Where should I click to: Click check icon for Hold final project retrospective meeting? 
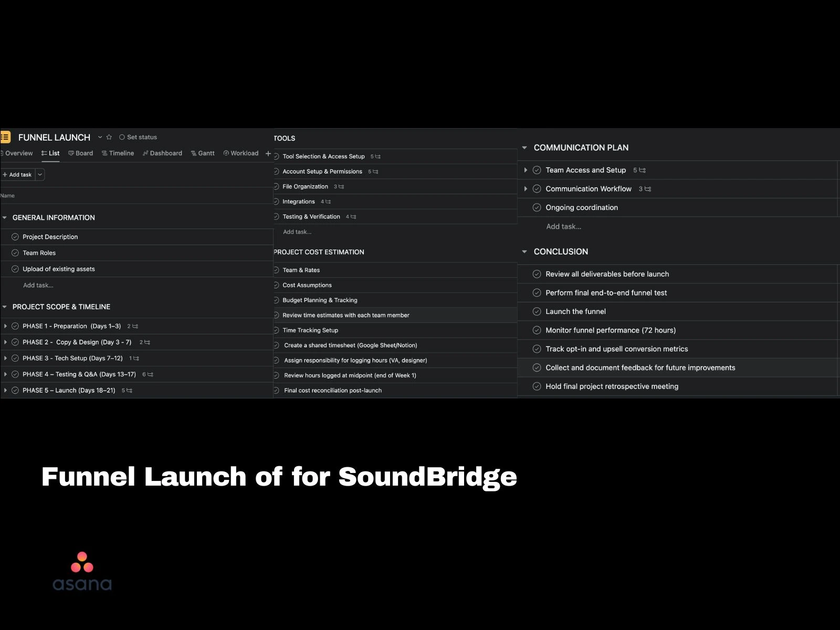point(537,386)
